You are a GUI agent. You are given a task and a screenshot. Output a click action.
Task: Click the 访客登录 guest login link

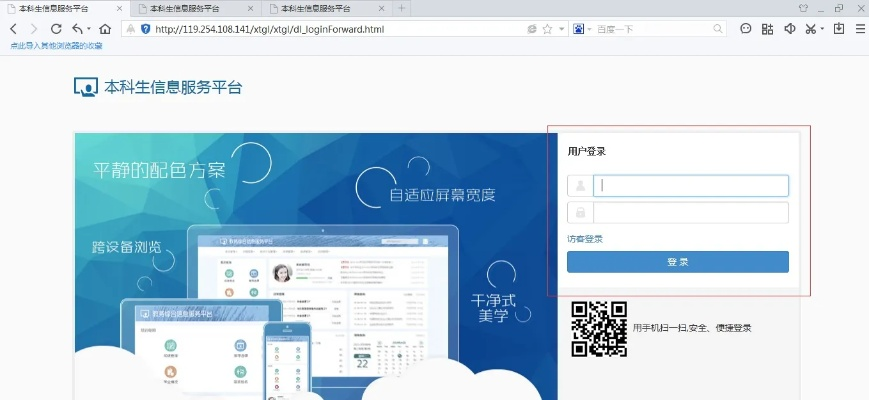(585, 239)
